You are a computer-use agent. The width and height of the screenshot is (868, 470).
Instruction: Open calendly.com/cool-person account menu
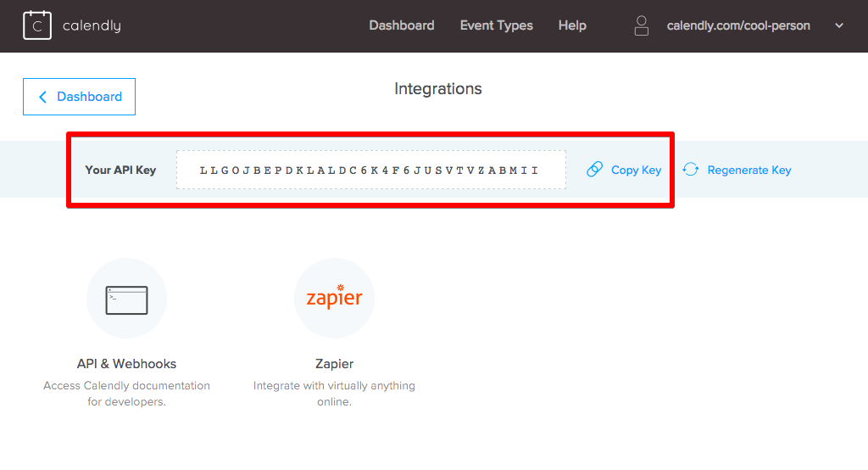(x=738, y=25)
